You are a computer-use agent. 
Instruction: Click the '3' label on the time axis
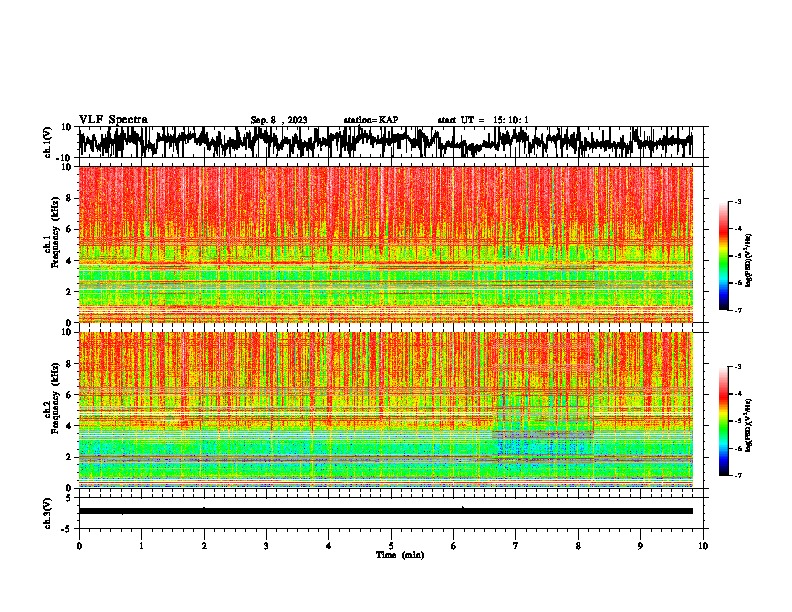point(266,546)
